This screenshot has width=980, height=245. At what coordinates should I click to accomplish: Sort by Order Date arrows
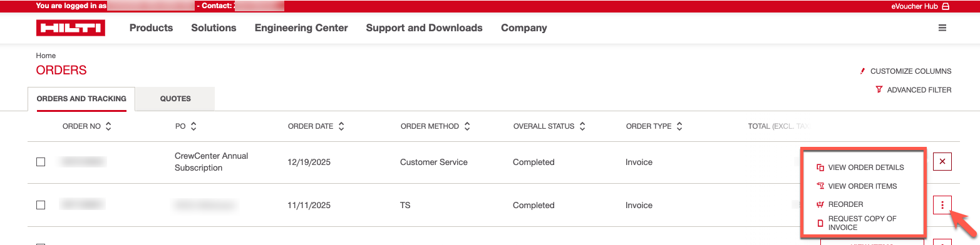pyautogui.click(x=341, y=126)
